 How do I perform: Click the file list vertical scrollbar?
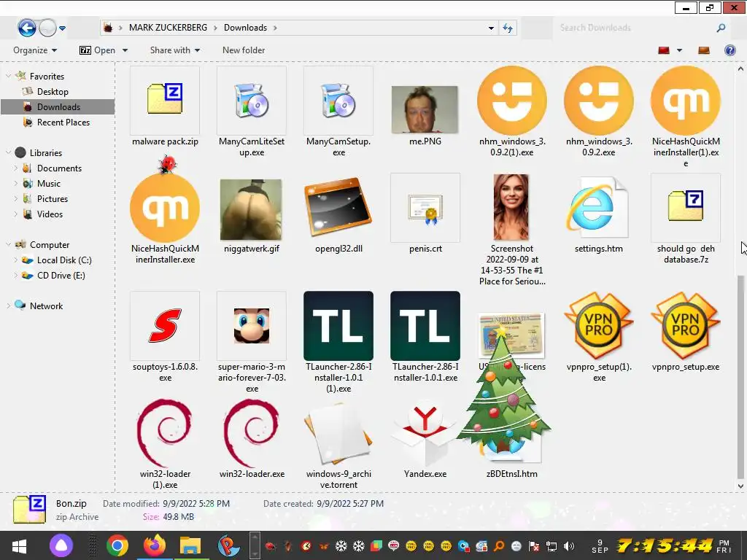741,376
